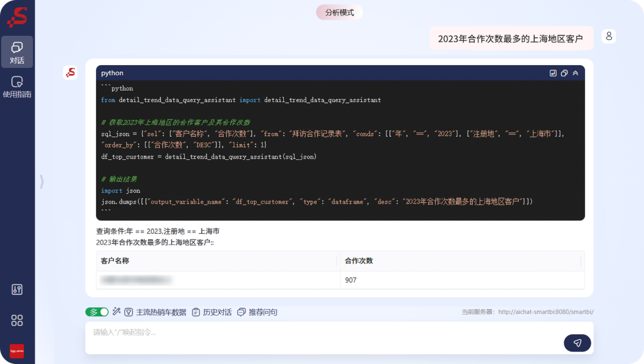Click the import json code line
Image resolution: width=644 pixels, height=364 pixels.
[120, 190]
